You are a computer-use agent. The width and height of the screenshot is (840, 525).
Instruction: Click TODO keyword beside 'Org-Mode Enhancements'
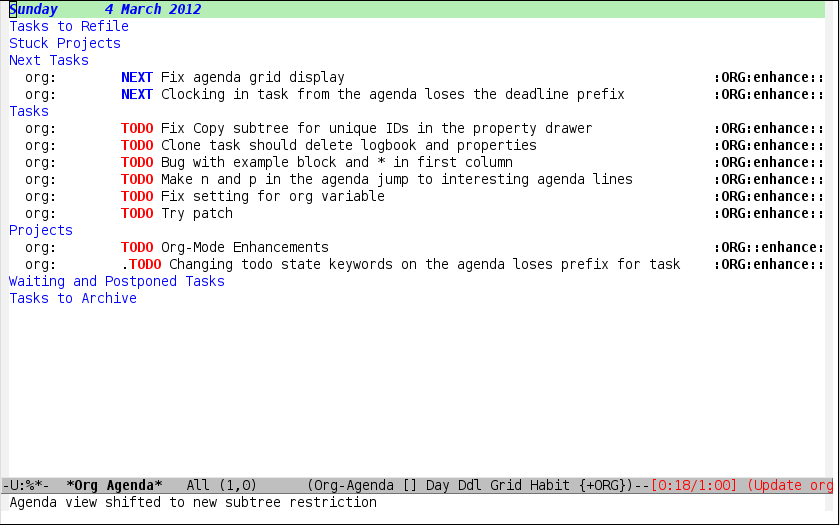tap(137, 247)
